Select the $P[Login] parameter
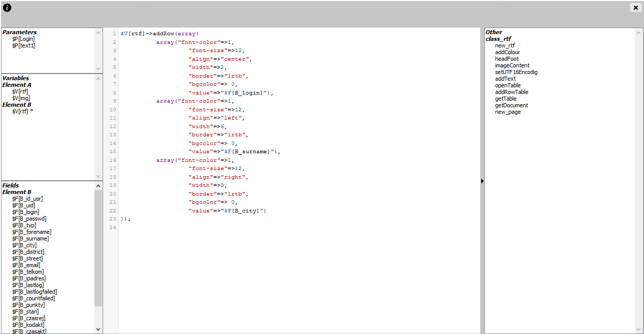 tap(23, 39)
